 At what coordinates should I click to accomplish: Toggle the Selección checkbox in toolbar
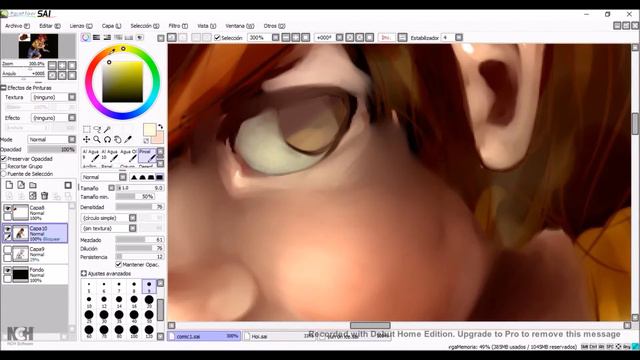point(217,38)
